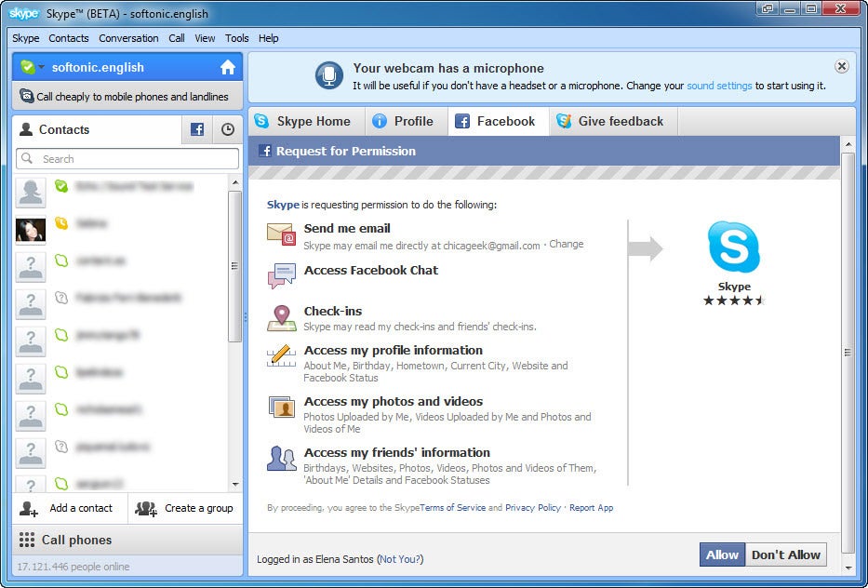The width and height of the screenshot is (868, 588).
Task: Select the first contact's grey avatar
Action: click(x=31, y=193)
